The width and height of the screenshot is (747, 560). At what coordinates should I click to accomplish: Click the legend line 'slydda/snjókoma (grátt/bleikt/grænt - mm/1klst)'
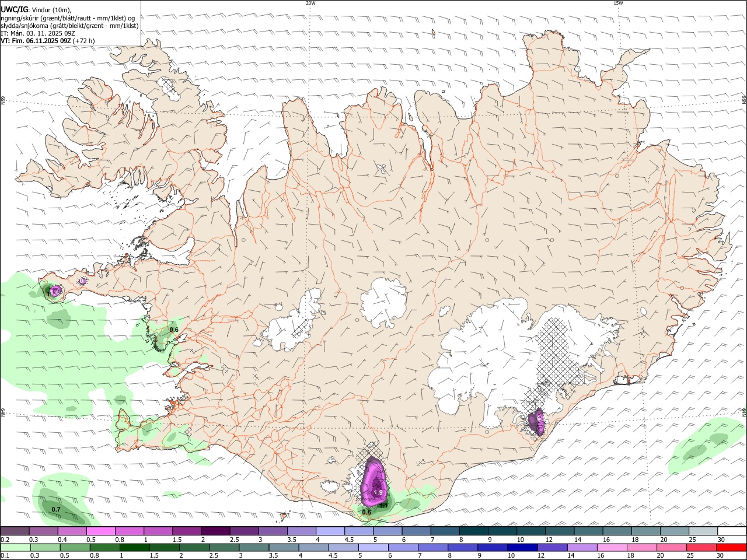(x=69, y=26)
